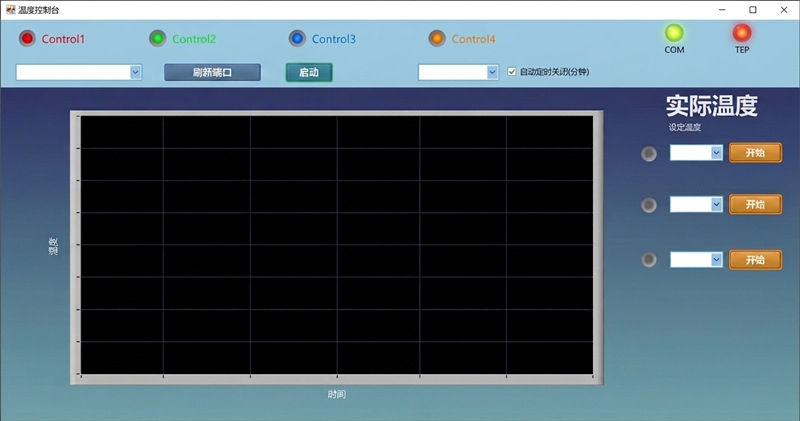Click the second gray temperature indicator lamp
Viewport: 800px width, 421px height.
point(649,205)
